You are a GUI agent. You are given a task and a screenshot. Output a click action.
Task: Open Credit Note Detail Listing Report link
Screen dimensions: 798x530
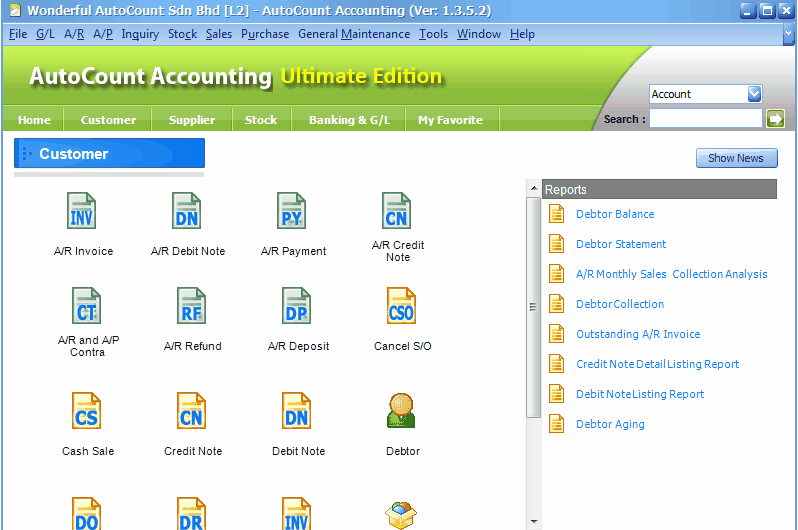pyautogui.click(x=658, y=364)
